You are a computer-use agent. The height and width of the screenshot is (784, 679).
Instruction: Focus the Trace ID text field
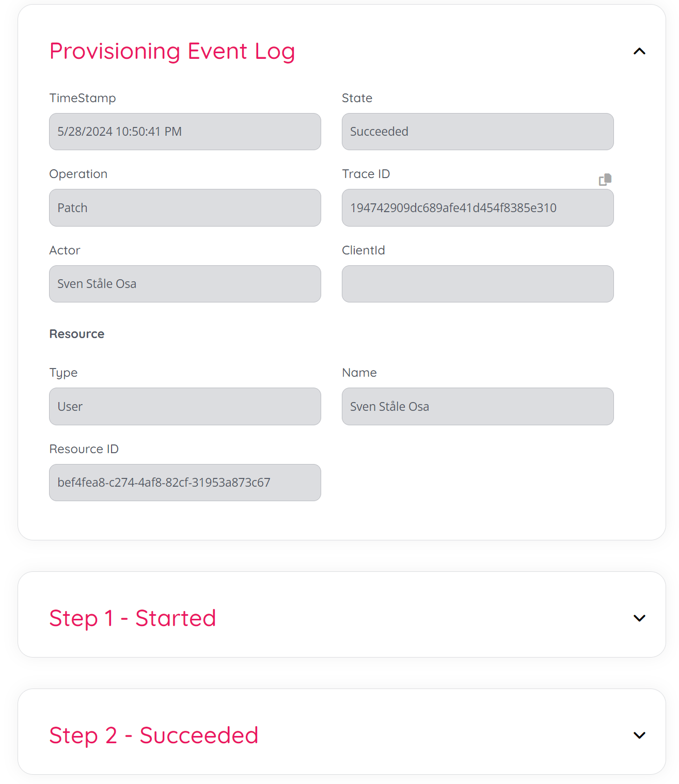click(477, 208)
